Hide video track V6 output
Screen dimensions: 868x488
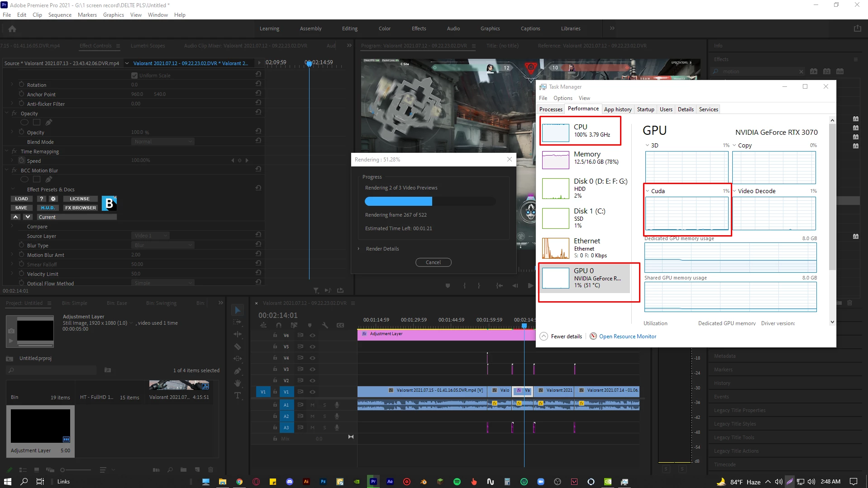pos(312,336)
